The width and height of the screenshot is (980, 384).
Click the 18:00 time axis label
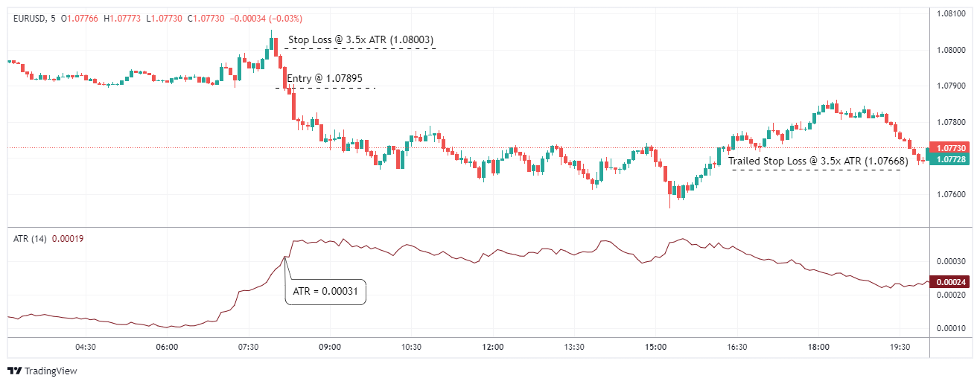click(818, 347)
